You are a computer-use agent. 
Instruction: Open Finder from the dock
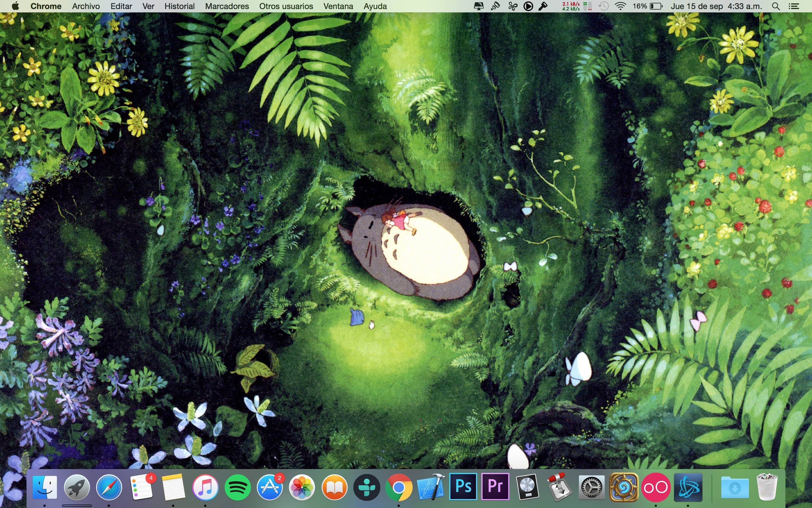coord(45,487)
